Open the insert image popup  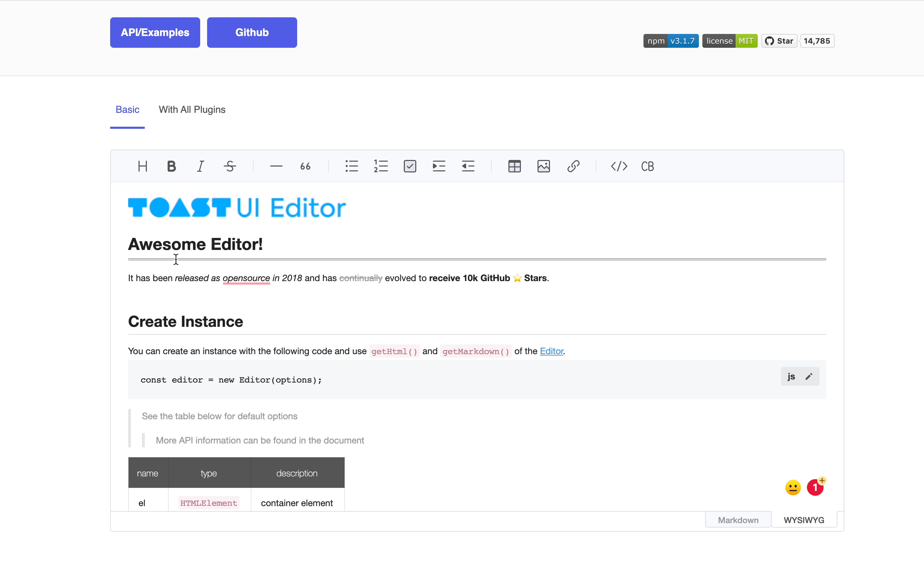(x=543, y=166)
